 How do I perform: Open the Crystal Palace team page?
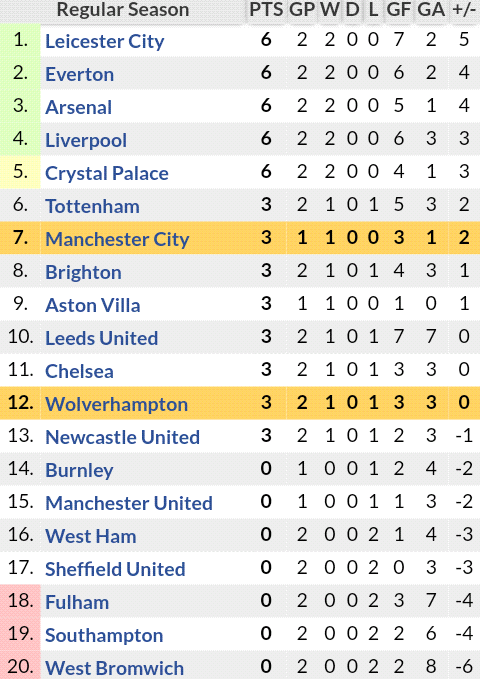(x=107, y=173)
